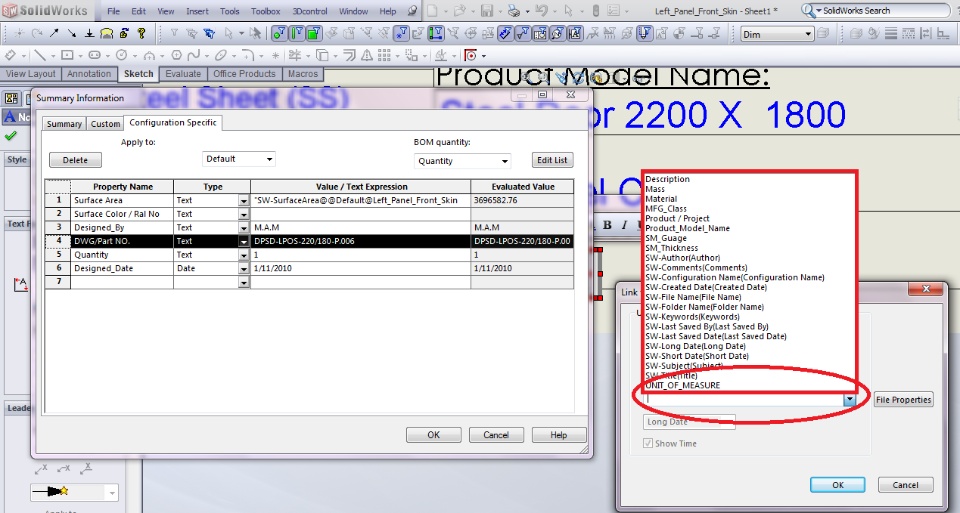This screenshot has width=960, height=513.
Task: Open the Type dropdown for Designed_By row
Action: tap(244, 228)
